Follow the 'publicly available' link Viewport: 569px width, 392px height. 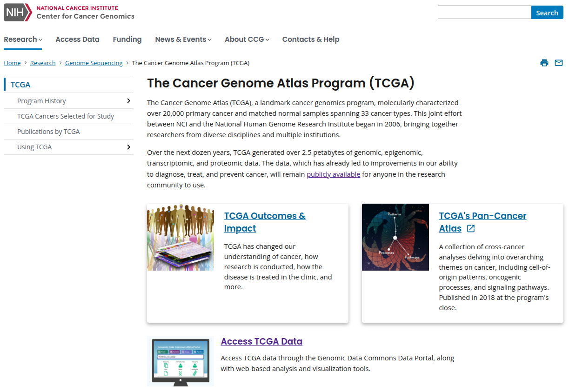[334, 174]
